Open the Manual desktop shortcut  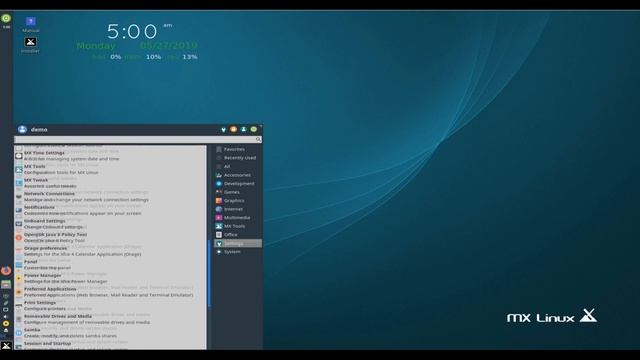(31, 24)
